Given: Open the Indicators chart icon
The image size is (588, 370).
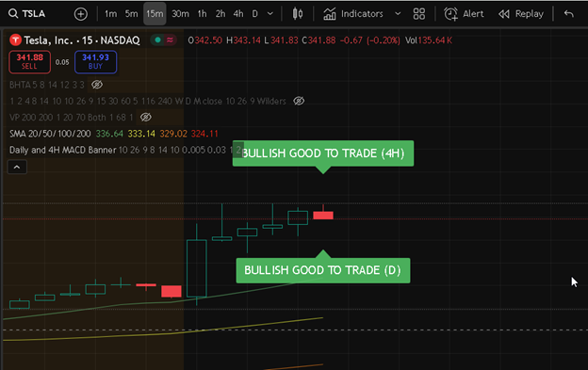Looking at the screenshot, I should 330,14.
